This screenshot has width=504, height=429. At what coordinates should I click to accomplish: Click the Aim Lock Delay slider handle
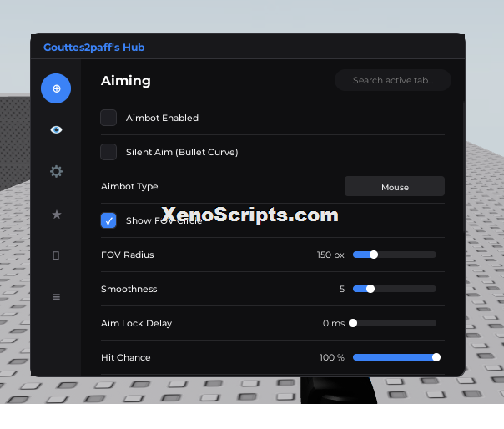click(353, 323)
